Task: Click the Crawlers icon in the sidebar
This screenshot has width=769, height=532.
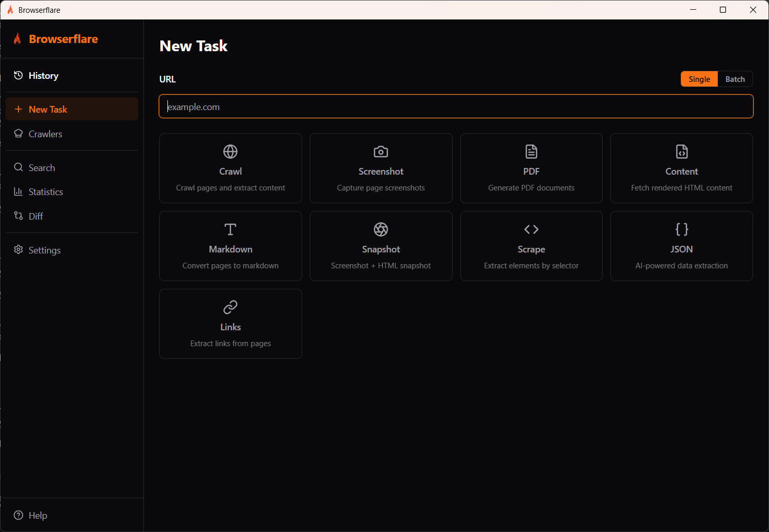Action: tap(18, 134)
